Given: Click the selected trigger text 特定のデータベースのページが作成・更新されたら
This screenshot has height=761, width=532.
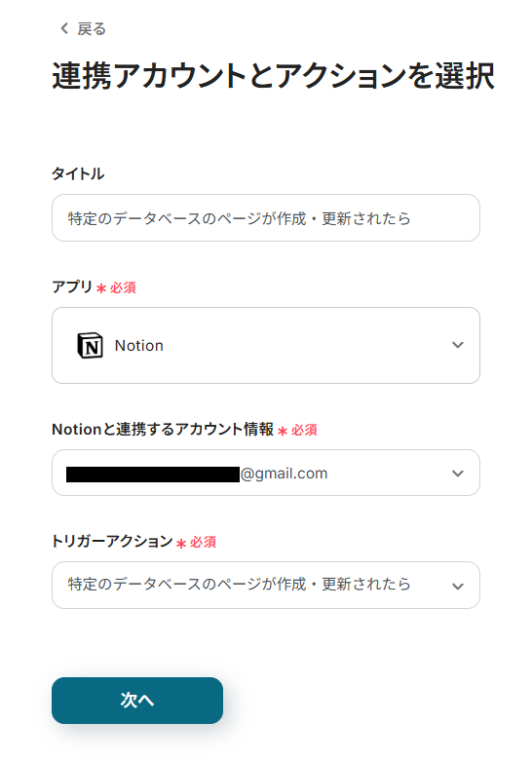Looking at the screenshot, I should [240, 584].
